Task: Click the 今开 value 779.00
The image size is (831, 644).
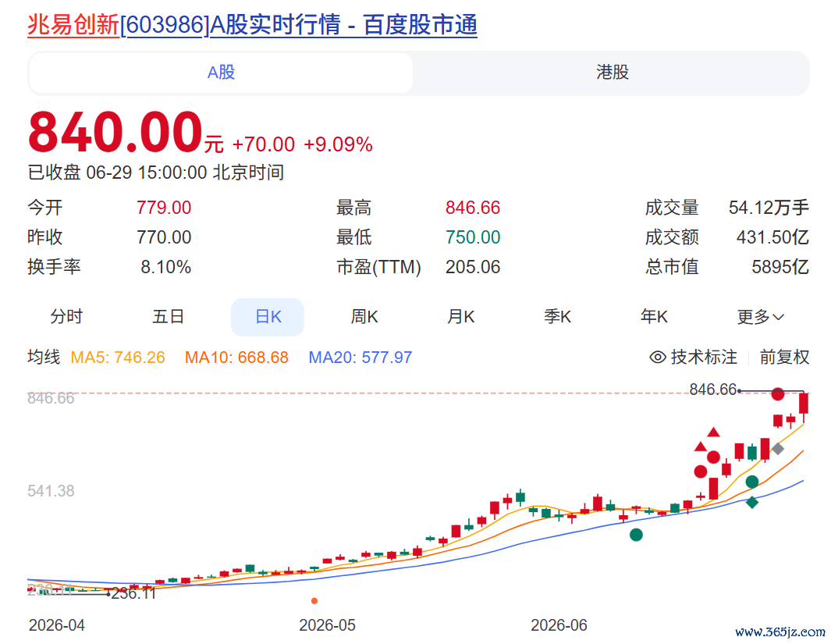Action: (x=164, y=208)
